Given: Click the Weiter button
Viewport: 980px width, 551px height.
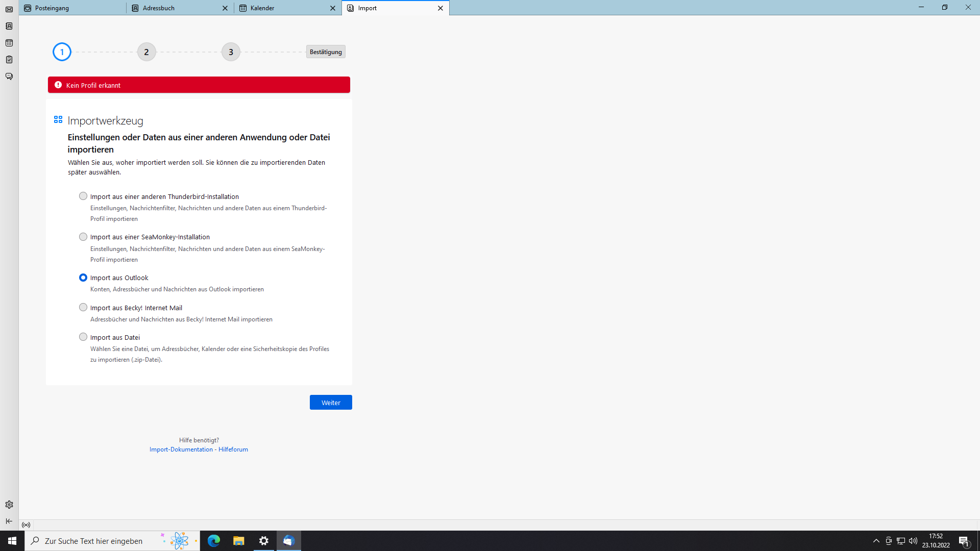Looking at the screenshot, I should click(331, 403).
